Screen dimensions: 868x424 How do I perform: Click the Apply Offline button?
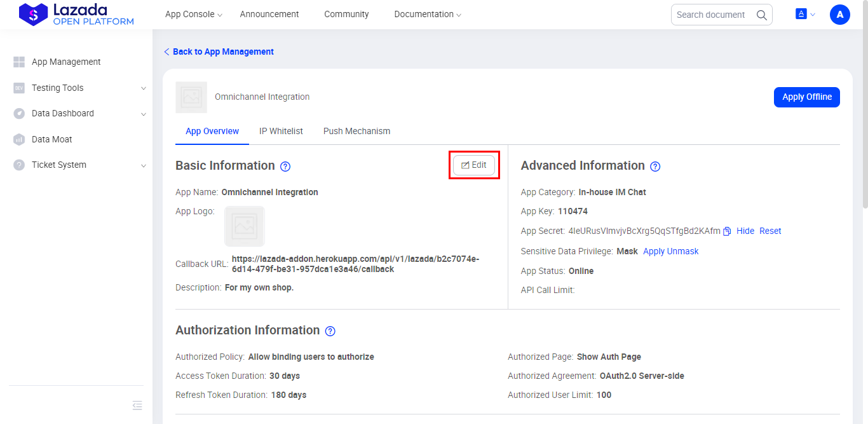tap(807, 97)
